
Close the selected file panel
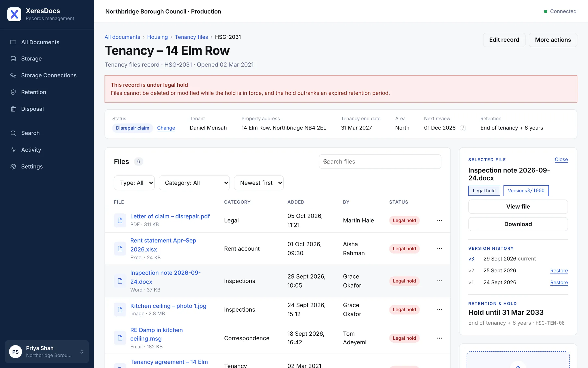(561, 159)
